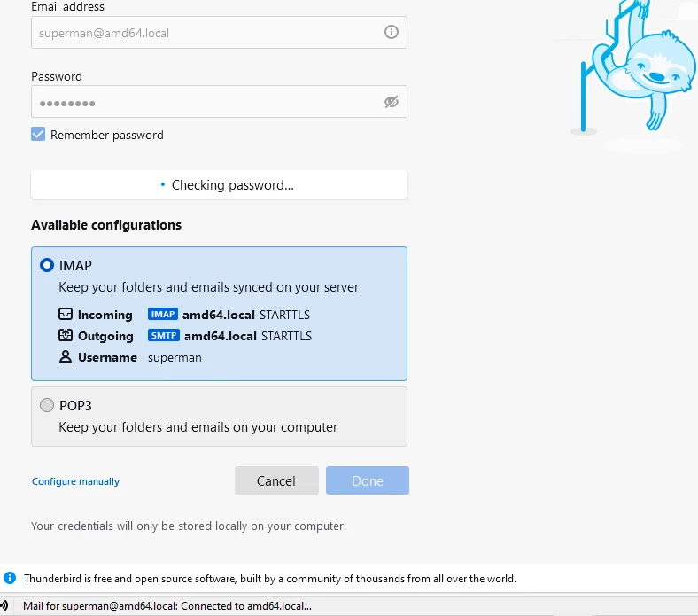Click the Outgoing outbox icon
This screenshot has width=698, height=616.
65,336
